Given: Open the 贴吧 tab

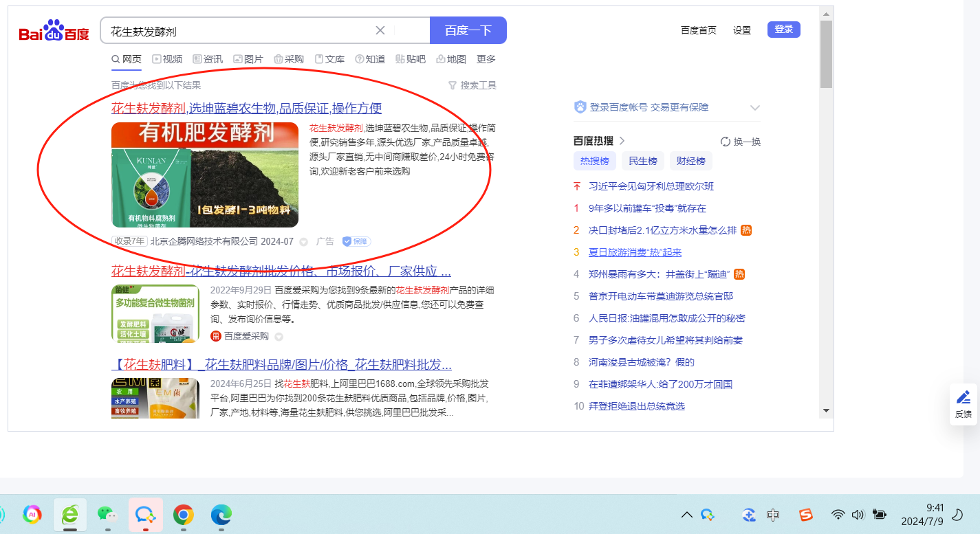Looking at the screenshot, I should 411,59.
